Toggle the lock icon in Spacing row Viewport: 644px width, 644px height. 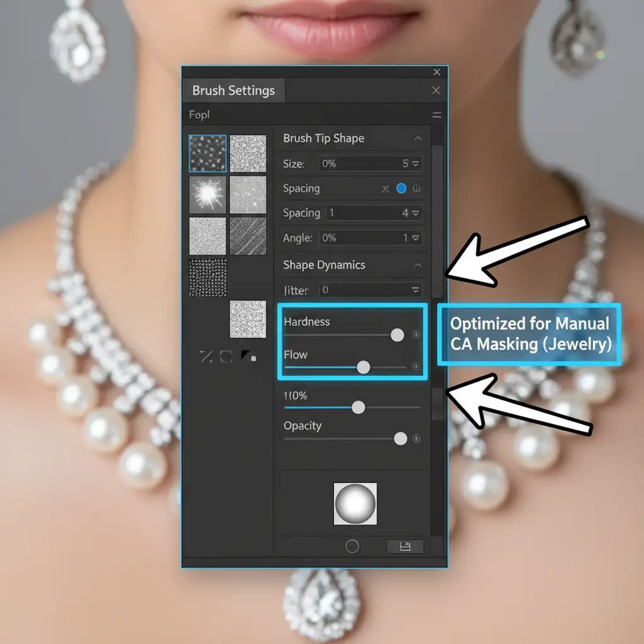tap(416, 189)
